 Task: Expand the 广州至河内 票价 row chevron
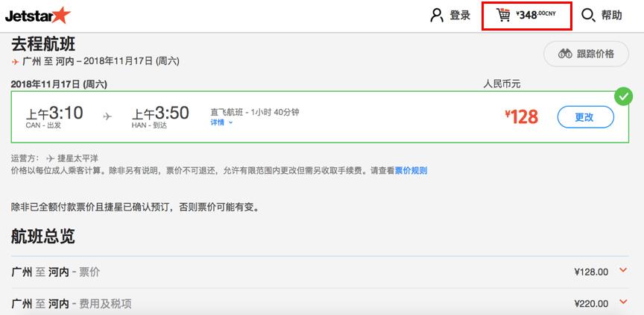click(623, 270)
